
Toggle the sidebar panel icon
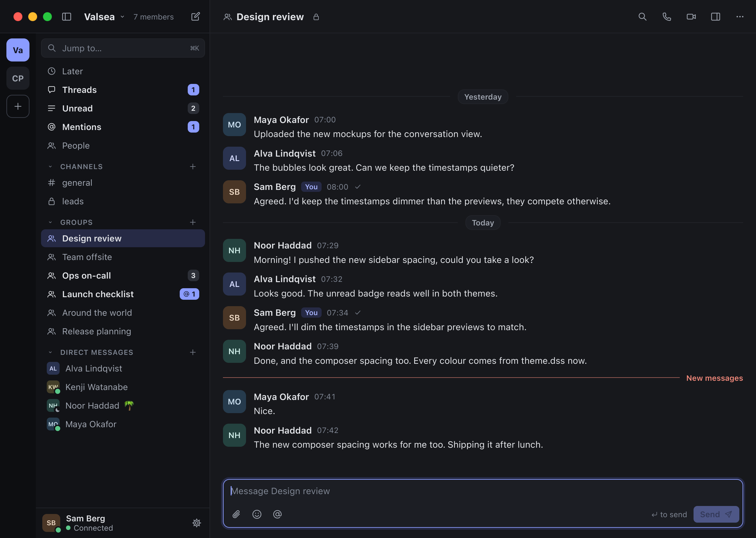tap(67, 17)
